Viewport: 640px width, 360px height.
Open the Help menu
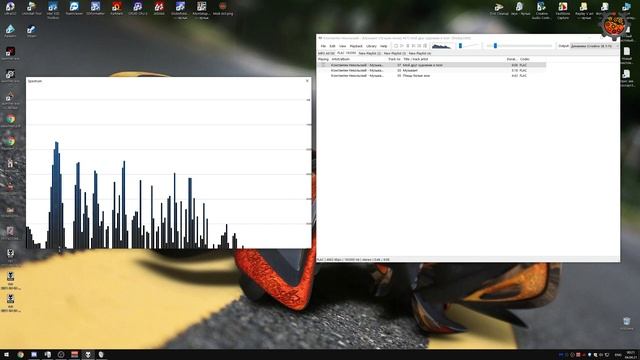point(384,46)
